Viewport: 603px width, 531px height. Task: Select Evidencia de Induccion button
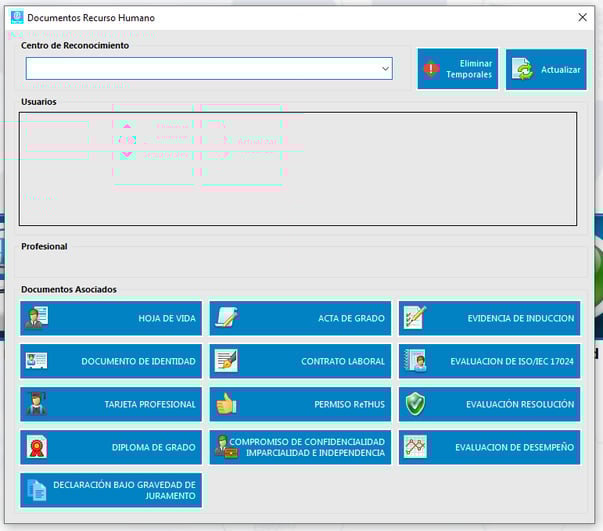489,318
